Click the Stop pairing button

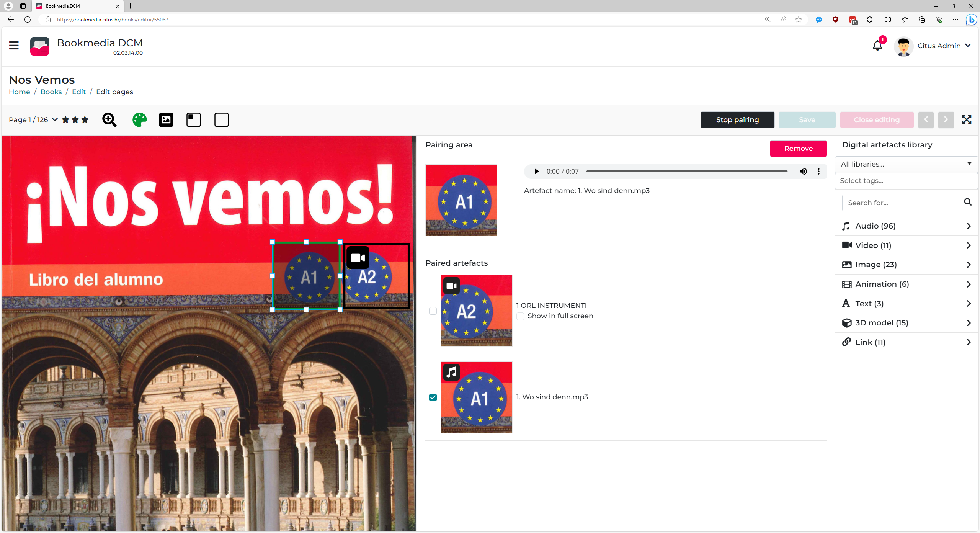(737, 120)
